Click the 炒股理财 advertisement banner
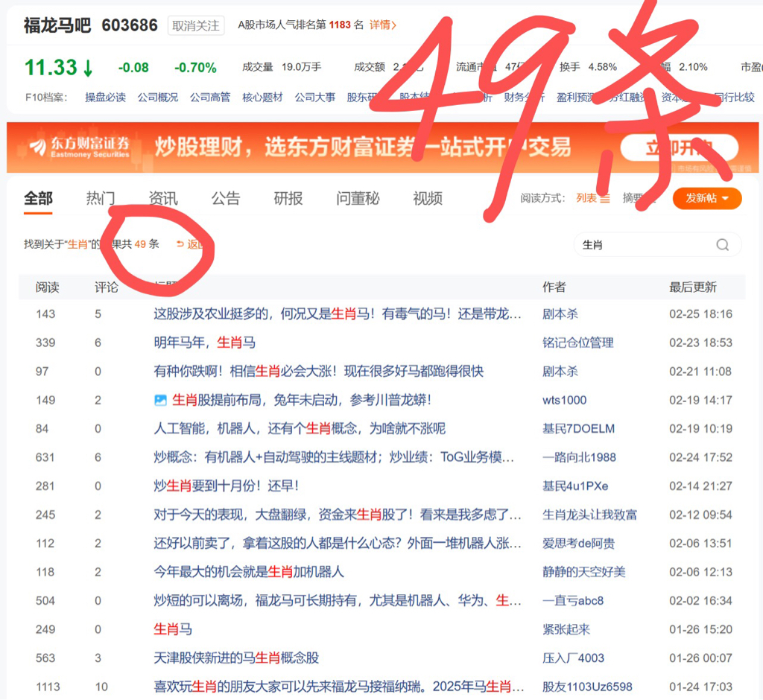 pyautogui.click(x=382, y=147)
